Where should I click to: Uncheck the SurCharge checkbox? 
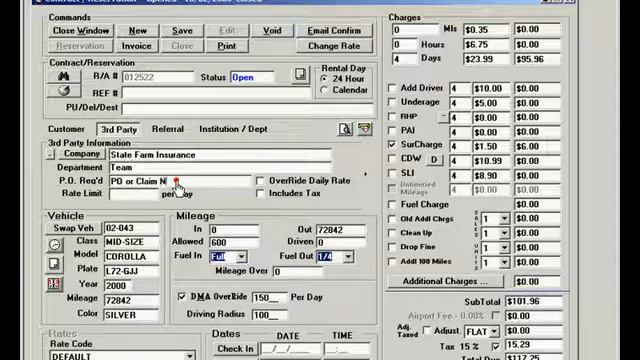(392, 144)
